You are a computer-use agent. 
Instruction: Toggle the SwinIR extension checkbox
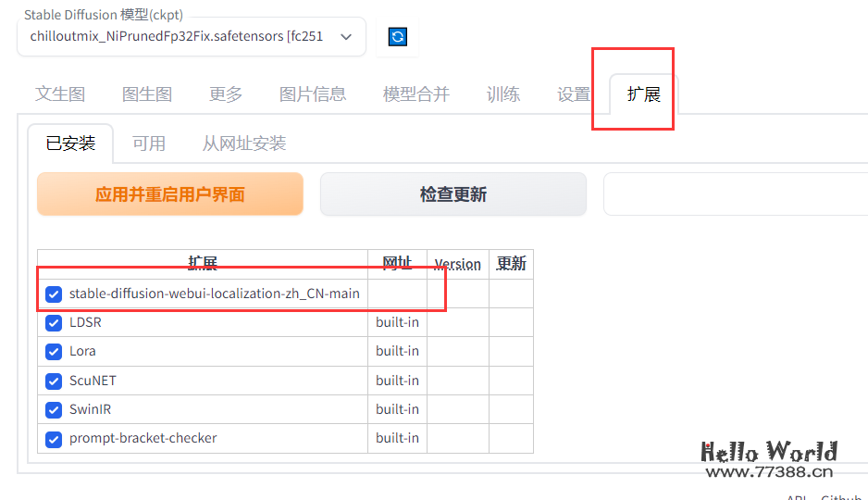54,410
